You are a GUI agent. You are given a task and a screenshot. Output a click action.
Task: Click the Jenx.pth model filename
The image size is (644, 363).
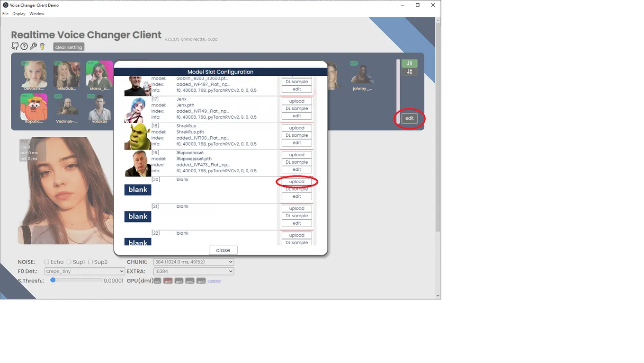[185, 105]
